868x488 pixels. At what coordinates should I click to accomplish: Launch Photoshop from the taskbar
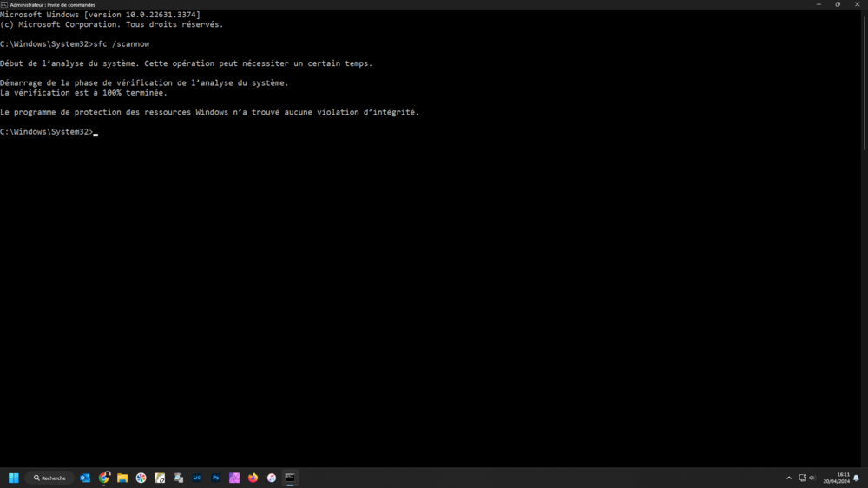pos(215,478)
